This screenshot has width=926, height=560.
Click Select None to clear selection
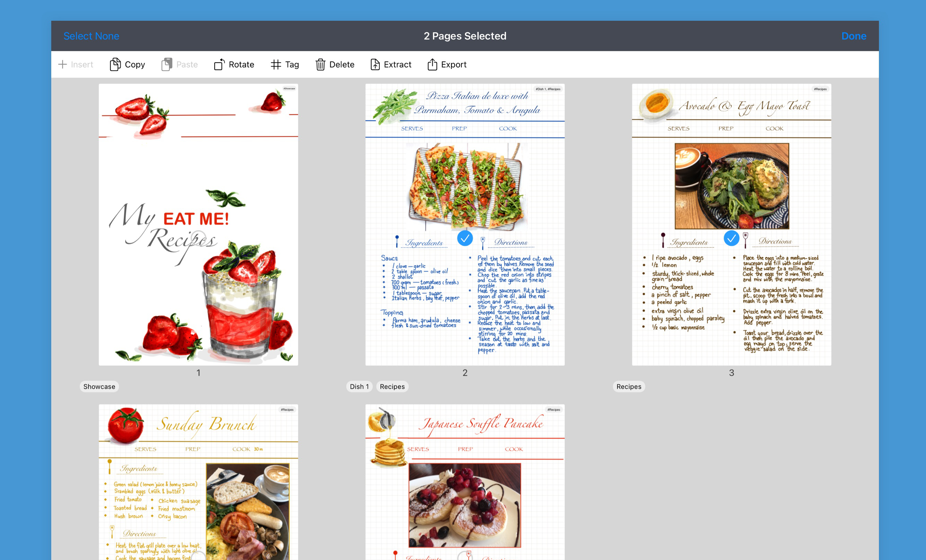(91, 36)
